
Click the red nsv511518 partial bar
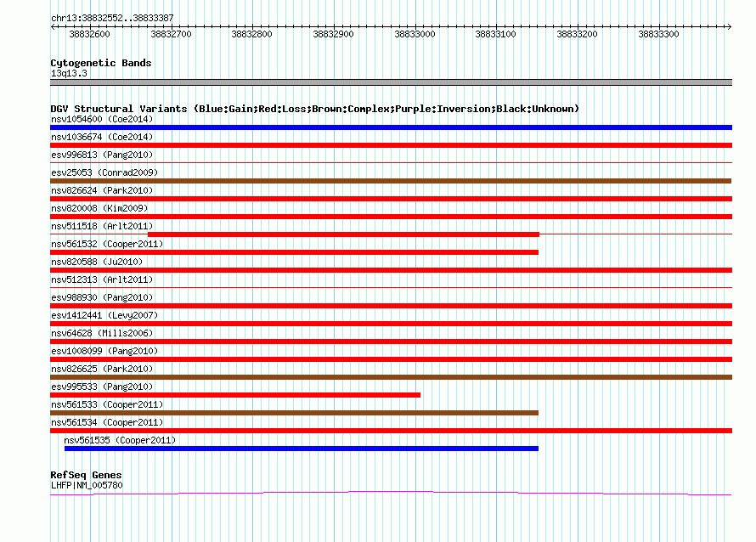point(343,234)
